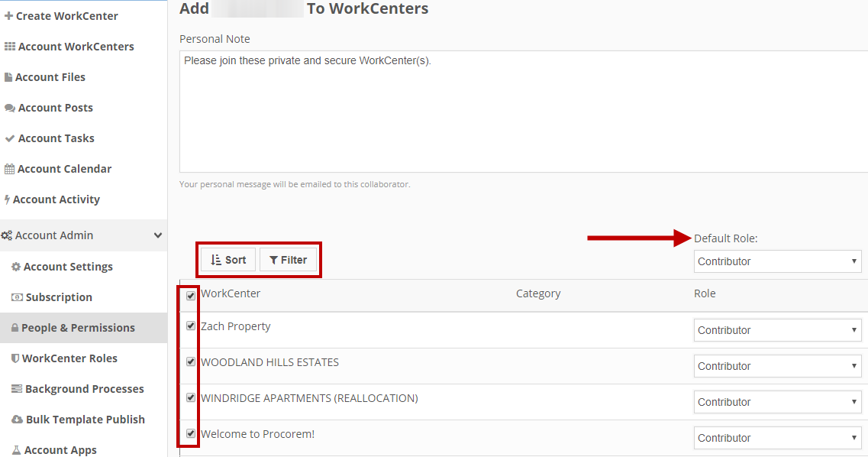Click the chat bubbles icon beside Account Posts
The image size is (868, 457).
point(10,108)
